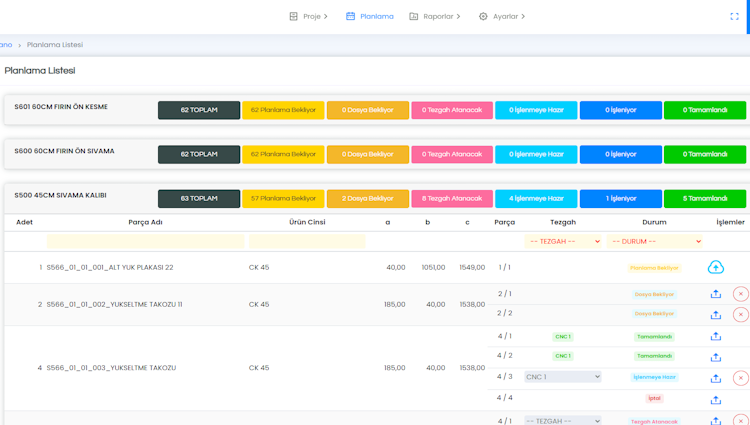750x425 pixels.
Task: Click 62 TOPLAM for S601 project
Action: pos(199,110)
